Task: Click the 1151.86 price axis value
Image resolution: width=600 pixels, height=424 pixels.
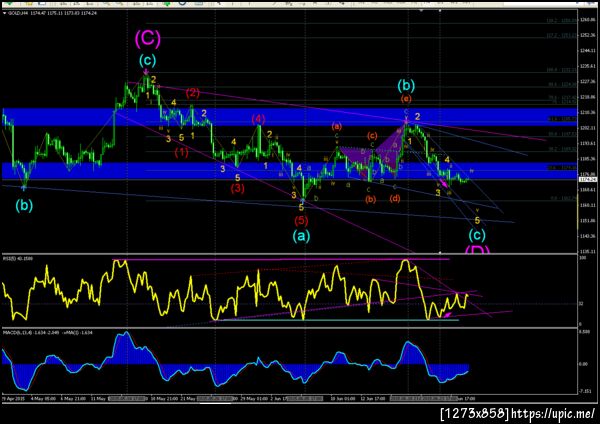Action: point(588,221)
